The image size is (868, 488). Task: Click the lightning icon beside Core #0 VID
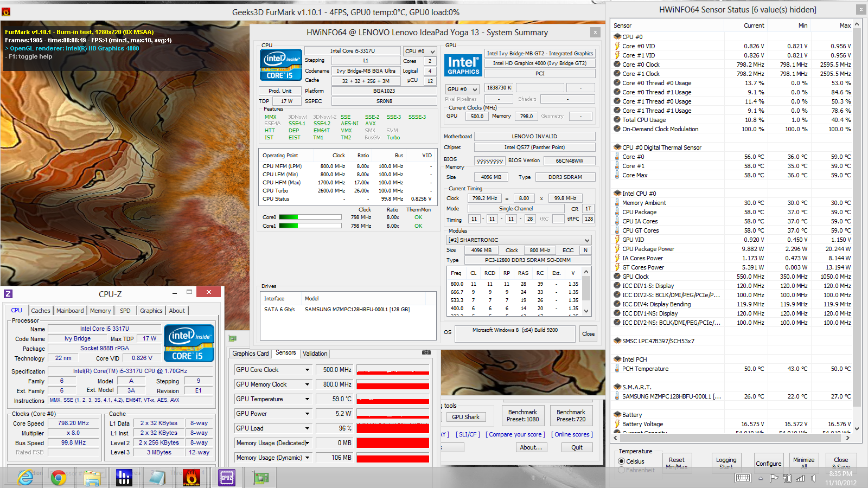[x=617, y=46]
